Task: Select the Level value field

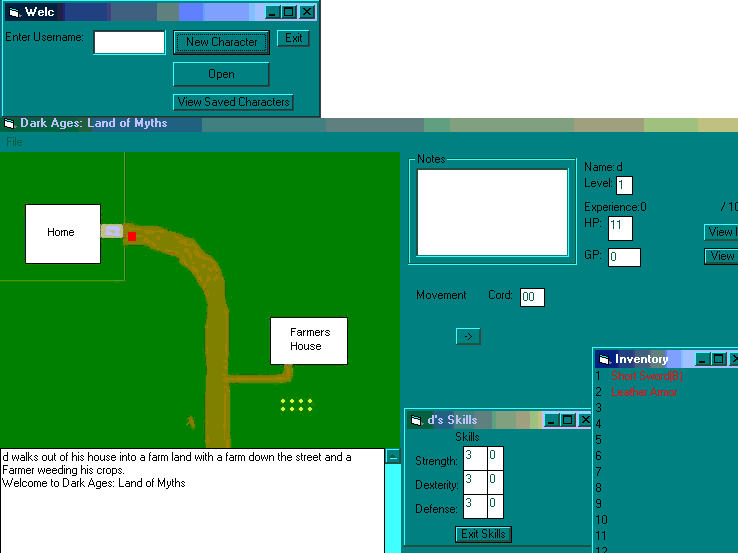Action: pyautogui.click(x=624, y=185)
